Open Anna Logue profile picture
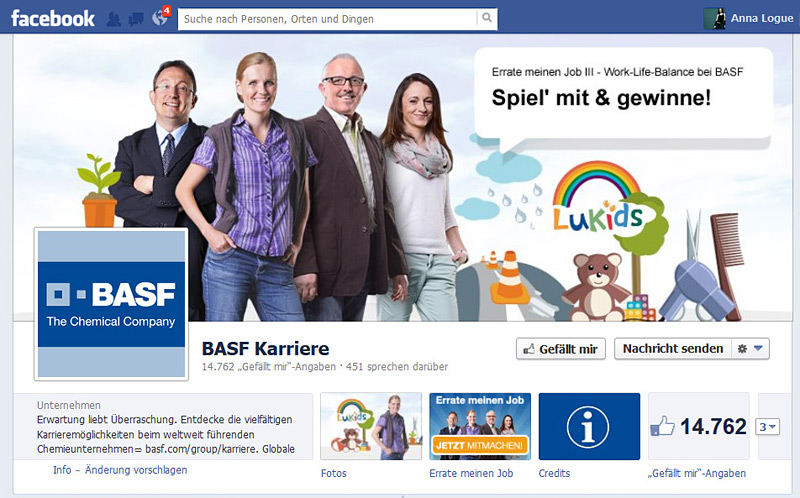Screen dimensions: 800x498 pyautogui.click(x=714, y=18)
